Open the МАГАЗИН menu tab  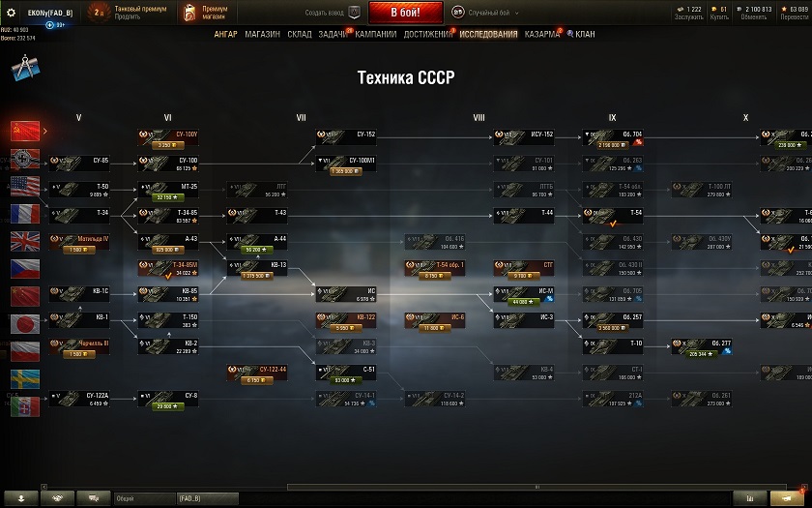[263, 34]
